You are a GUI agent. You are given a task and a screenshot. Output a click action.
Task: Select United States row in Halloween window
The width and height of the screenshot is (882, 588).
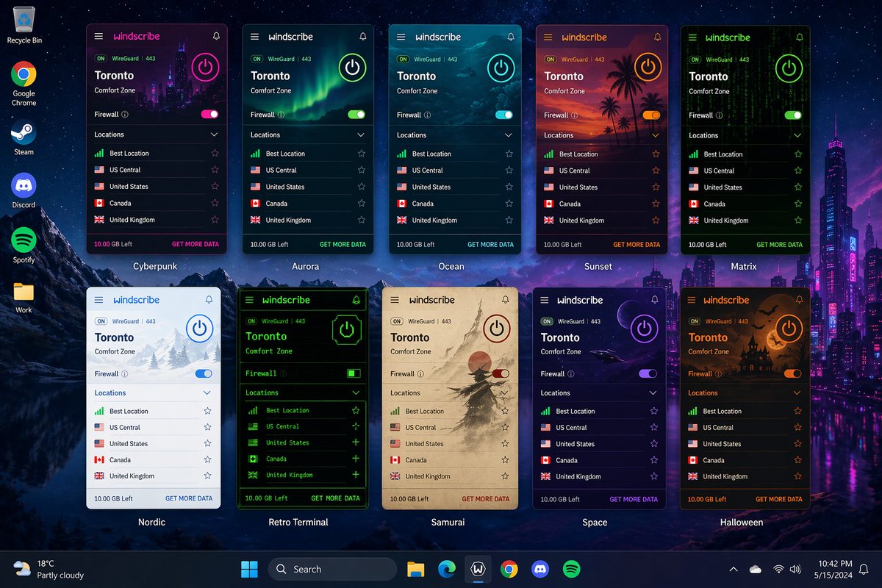(x=745, y=443)
